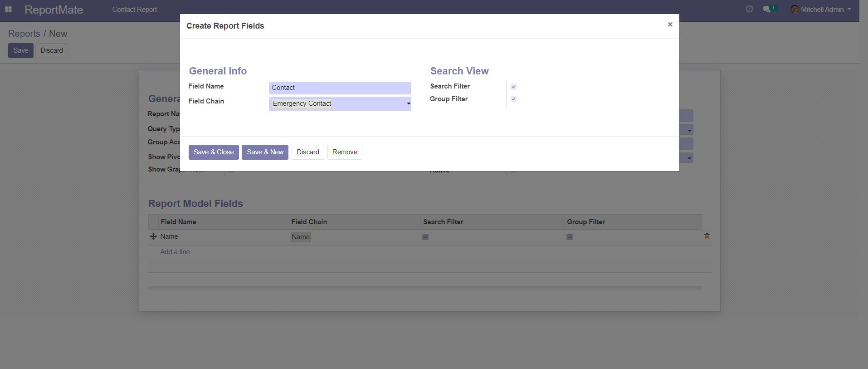Toggle the Group Filter checkbox in dialog

point(513,99)
